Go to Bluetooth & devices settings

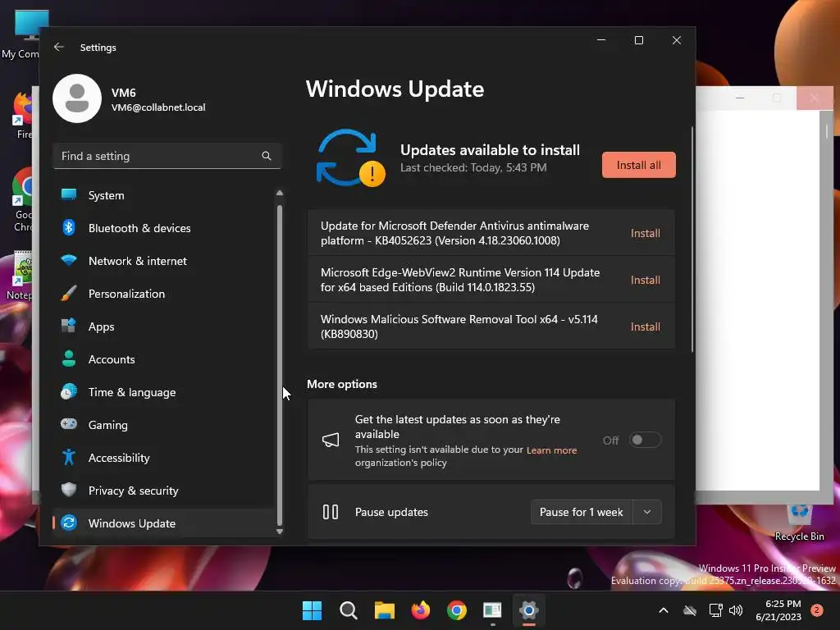pyautogui.click(x=163, y=228)
